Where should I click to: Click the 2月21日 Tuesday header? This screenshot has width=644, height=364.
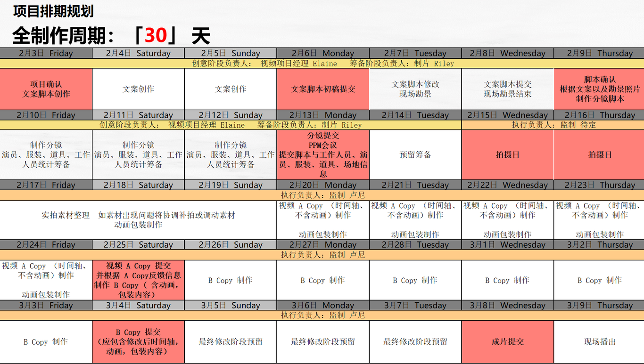pos(415,185)
